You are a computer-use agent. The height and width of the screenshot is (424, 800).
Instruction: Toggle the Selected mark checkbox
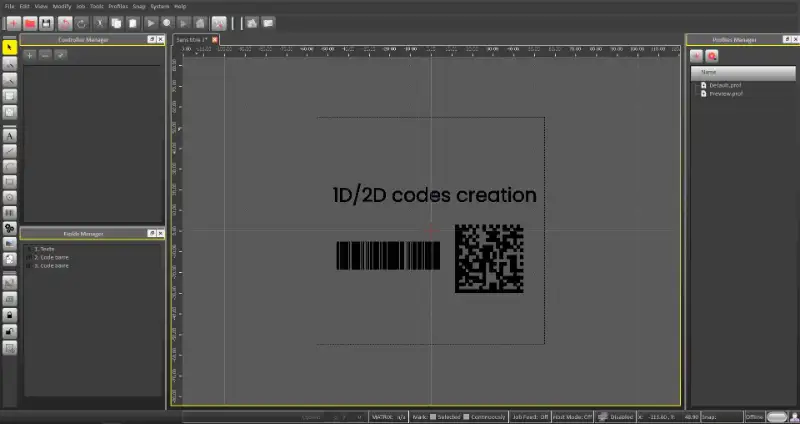(x=434, y=416)
